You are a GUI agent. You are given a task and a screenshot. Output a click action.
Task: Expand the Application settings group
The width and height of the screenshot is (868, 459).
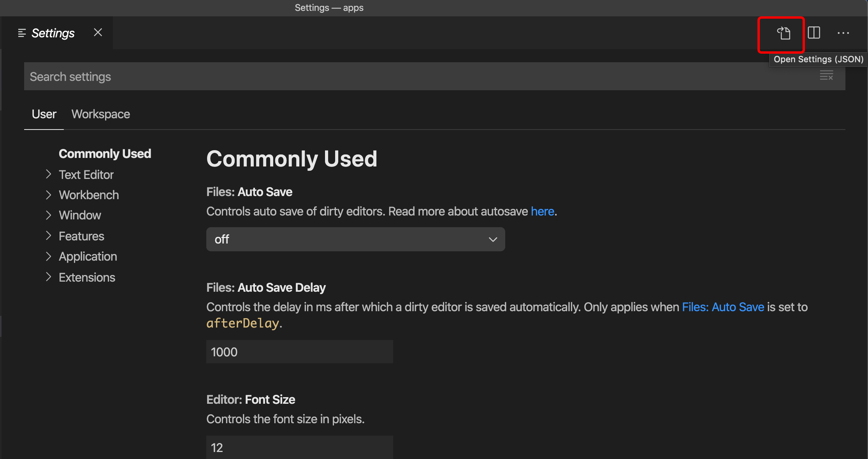pyautogui.click(x=88, y=256)
